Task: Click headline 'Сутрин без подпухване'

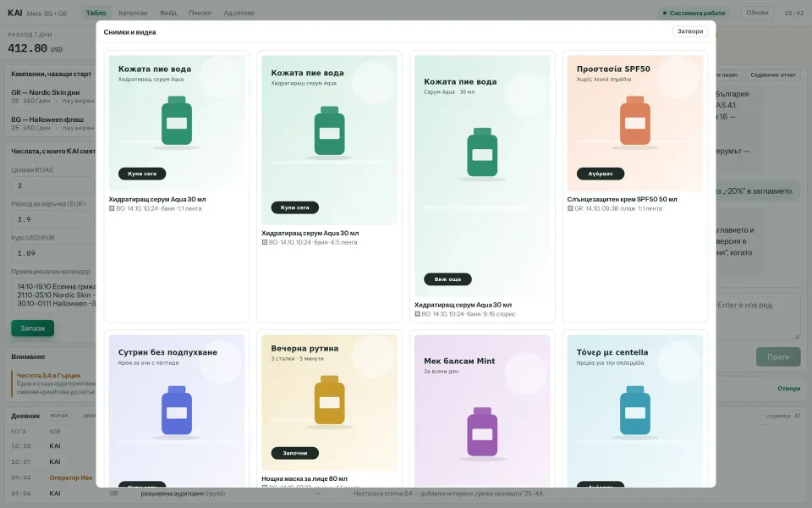Action: 167,352
